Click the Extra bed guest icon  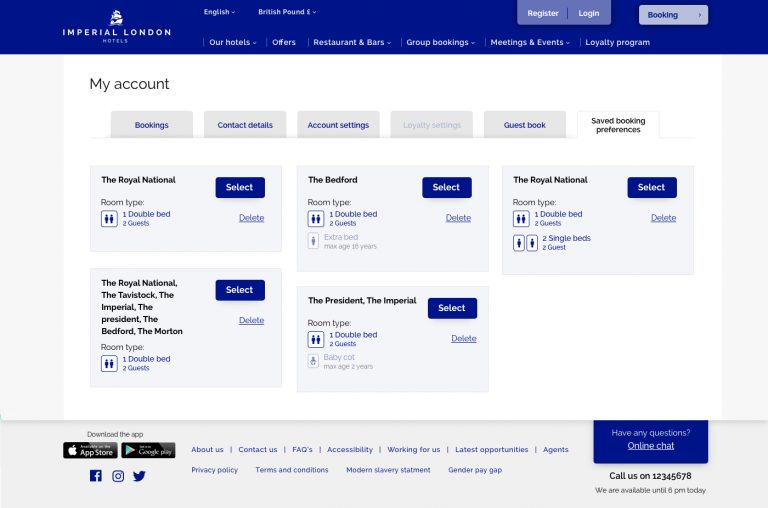click(314, 241)
